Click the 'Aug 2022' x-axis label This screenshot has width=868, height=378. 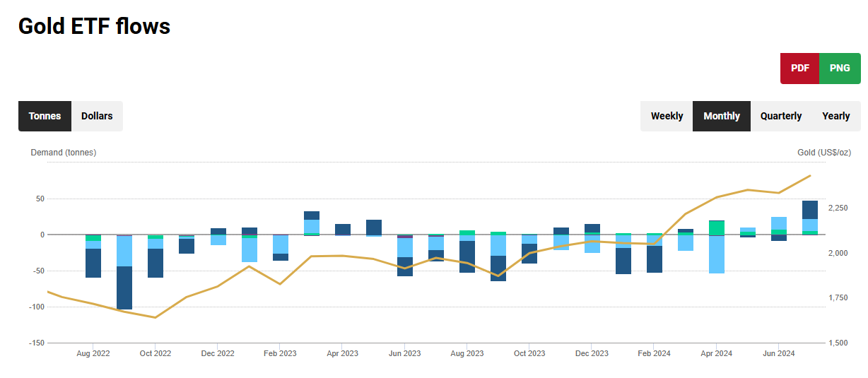pos(93,353)
